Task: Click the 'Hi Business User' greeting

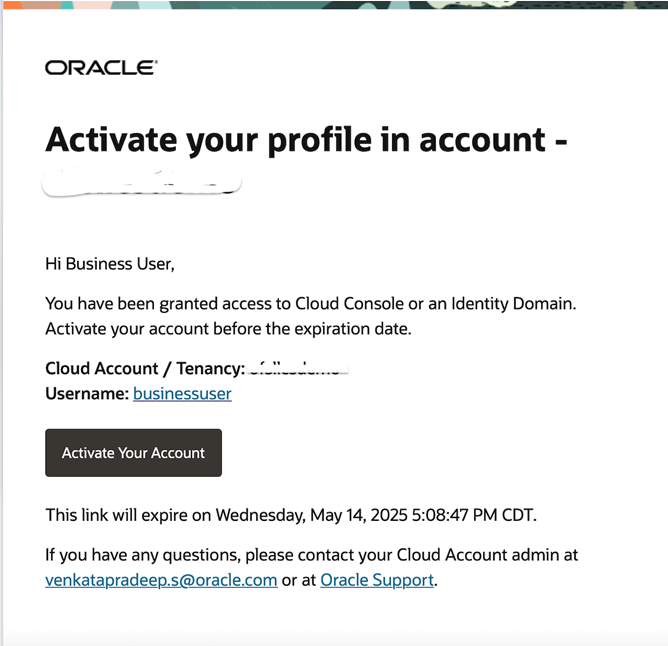Action: coord(110,264)
